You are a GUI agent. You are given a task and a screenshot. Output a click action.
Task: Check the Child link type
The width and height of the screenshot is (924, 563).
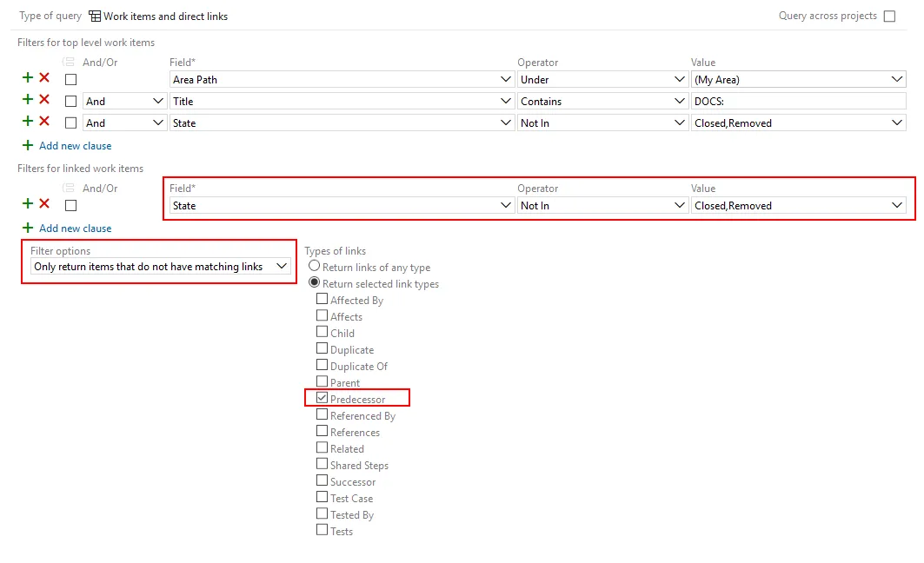click(x=322, y=332)
